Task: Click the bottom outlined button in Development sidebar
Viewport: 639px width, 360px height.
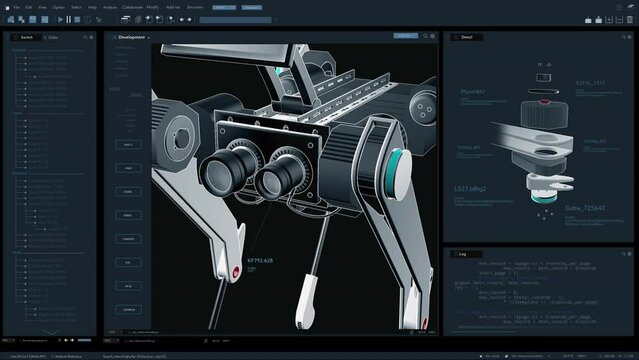Action: point(128,309)
